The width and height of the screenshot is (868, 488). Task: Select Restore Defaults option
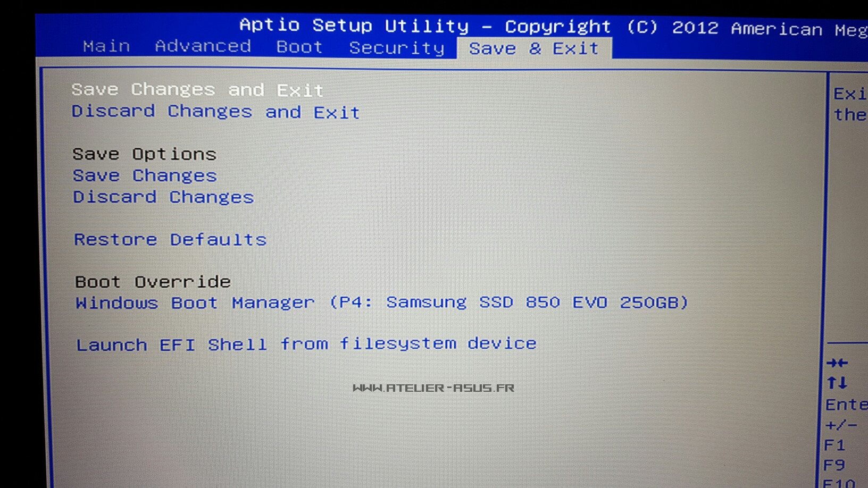tap(170, 240)
